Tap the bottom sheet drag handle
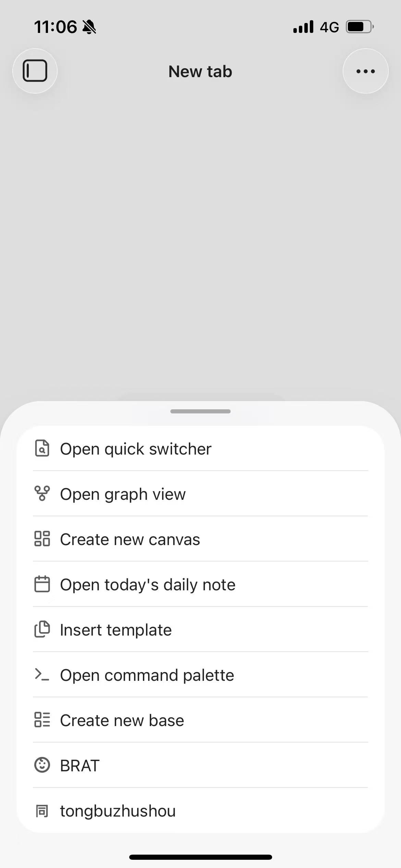This screenshot has height=868, width=401. (200, 411)
